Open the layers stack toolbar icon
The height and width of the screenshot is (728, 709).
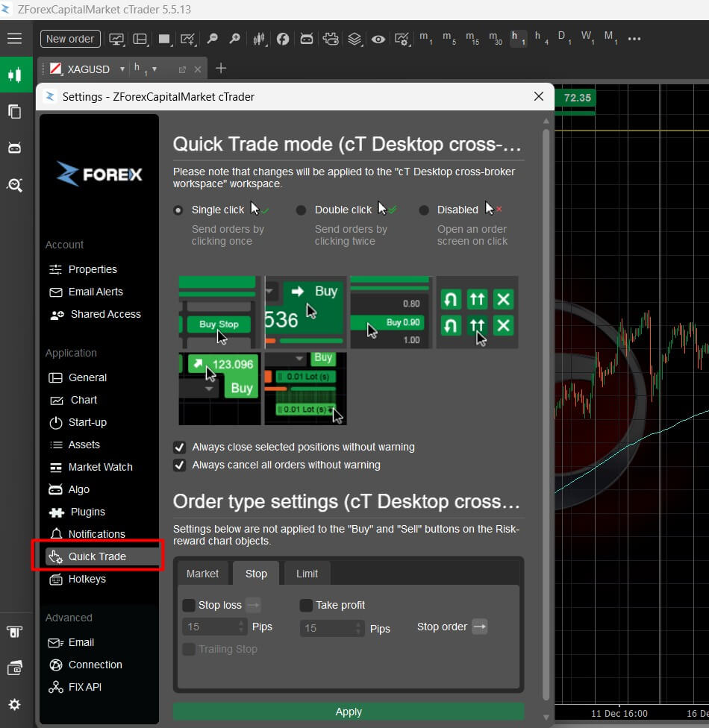pos(354,39)
